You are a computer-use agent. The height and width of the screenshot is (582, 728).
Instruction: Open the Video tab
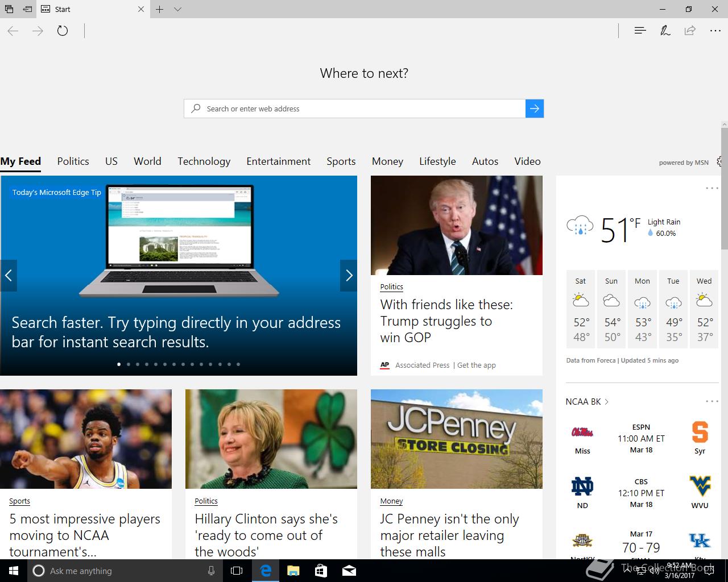pos(527,161)
